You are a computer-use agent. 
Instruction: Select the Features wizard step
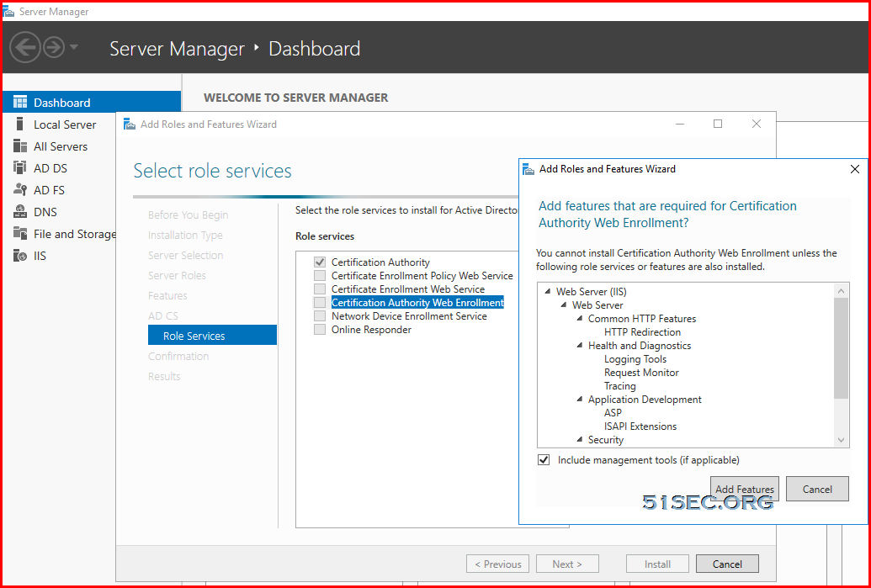pyautogui.click(x=167, y=295)
